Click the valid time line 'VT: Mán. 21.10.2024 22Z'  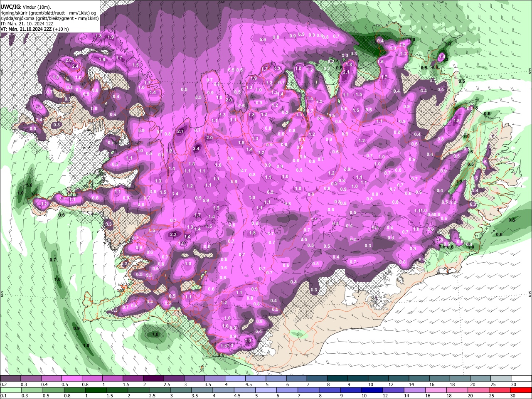[x=27, y=29]
